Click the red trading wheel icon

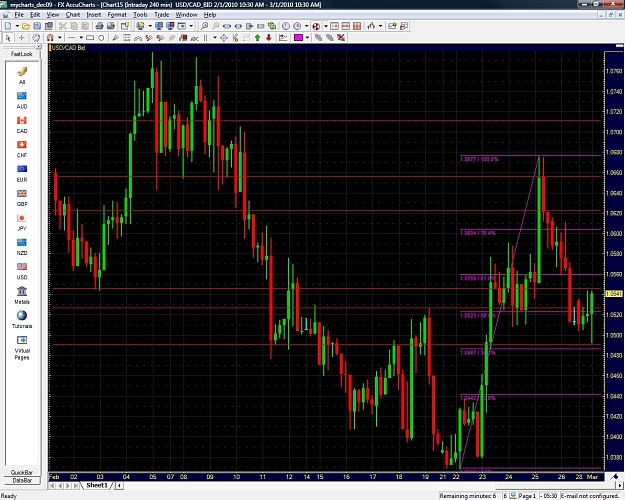tap(316, 26)
